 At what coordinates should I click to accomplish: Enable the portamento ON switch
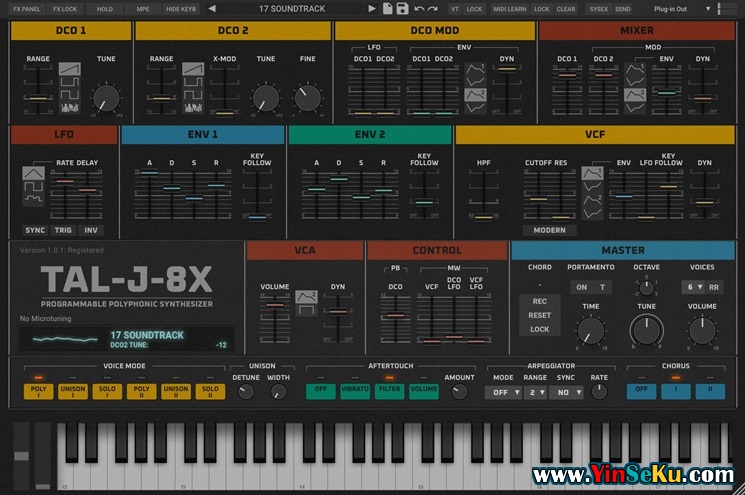coord(581,287)
